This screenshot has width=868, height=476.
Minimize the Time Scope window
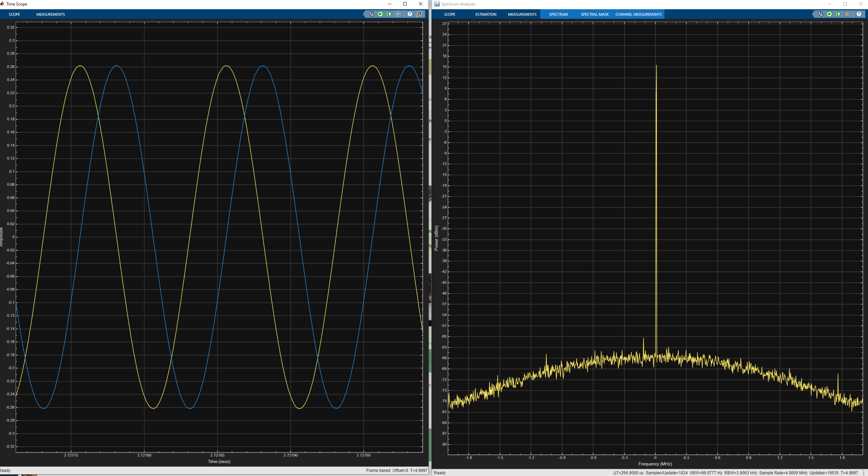(x=389, y=4)
